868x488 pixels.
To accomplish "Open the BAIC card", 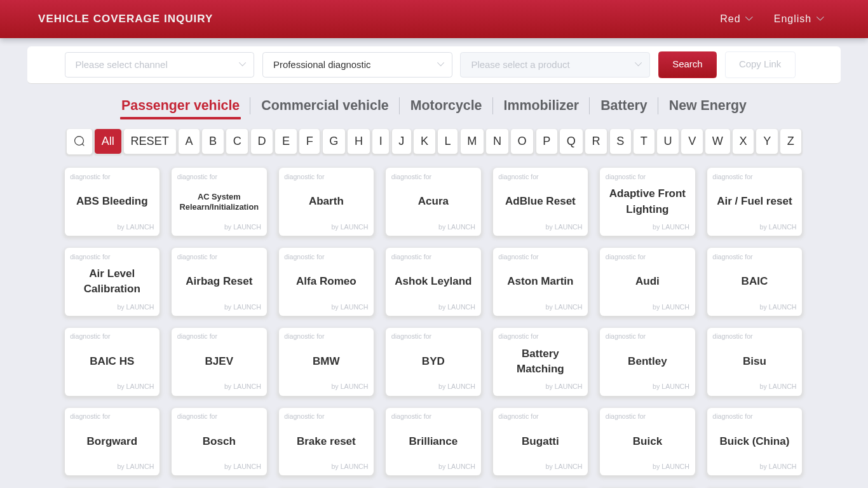I will (x=754, y=281).
